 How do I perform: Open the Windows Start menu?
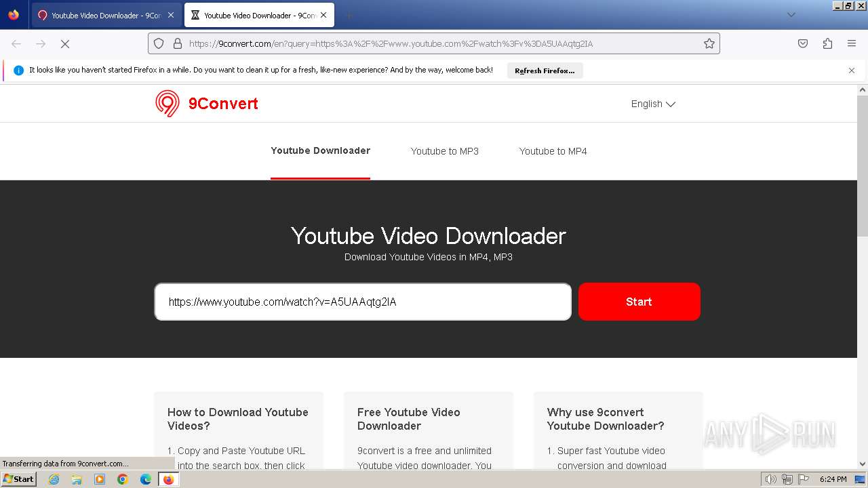[x=19, y=479]
